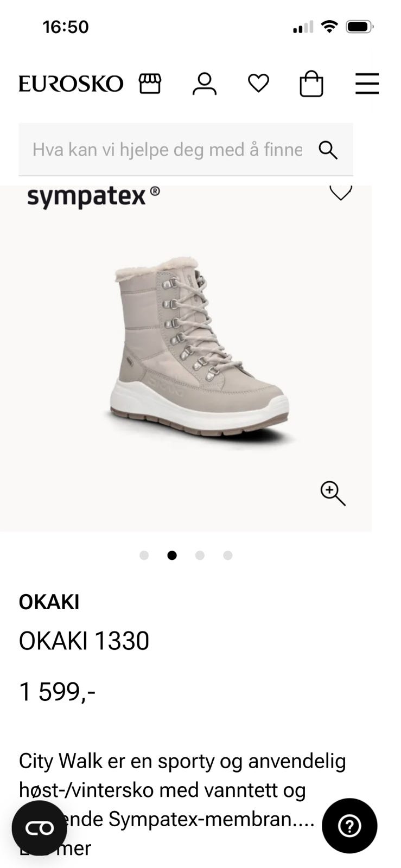The width and height of the screenshot is (401, 868).
Task: Go to Eurosko home logo
Action: pyautogui.click(x=71, y=84)
